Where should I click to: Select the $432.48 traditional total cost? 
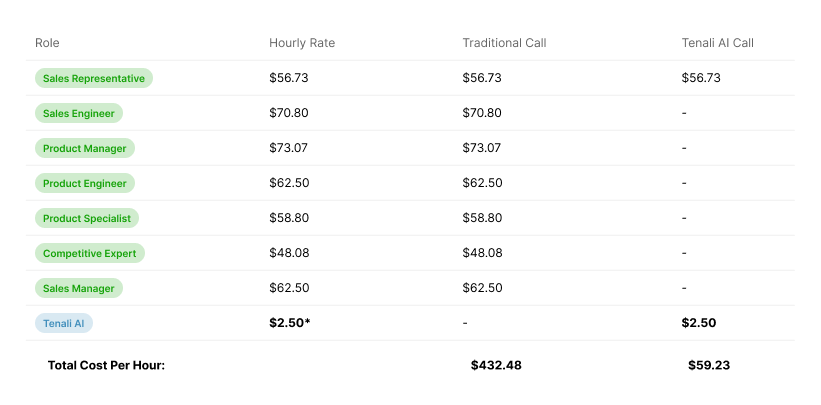click(496, 365)
